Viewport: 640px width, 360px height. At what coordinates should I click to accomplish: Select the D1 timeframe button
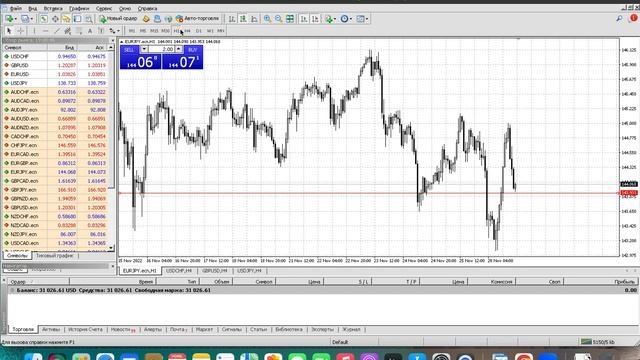click(199, 31)
